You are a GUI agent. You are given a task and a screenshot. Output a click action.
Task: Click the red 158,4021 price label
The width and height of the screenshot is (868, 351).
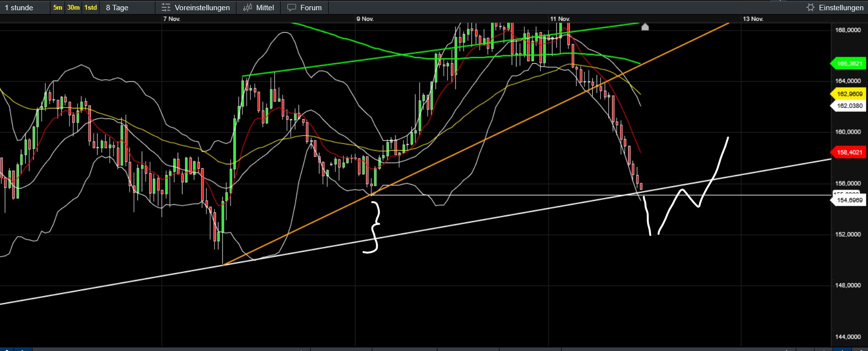[849, 152]
